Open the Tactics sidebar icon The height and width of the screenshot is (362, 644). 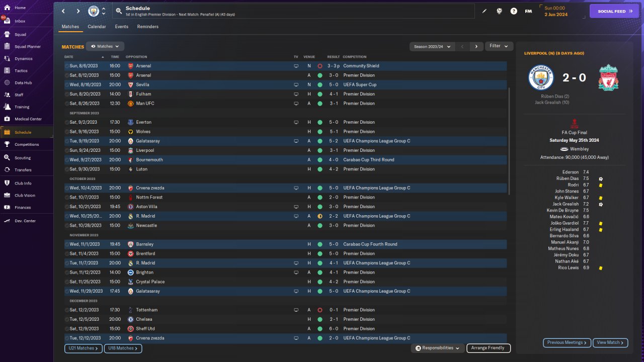7,71
